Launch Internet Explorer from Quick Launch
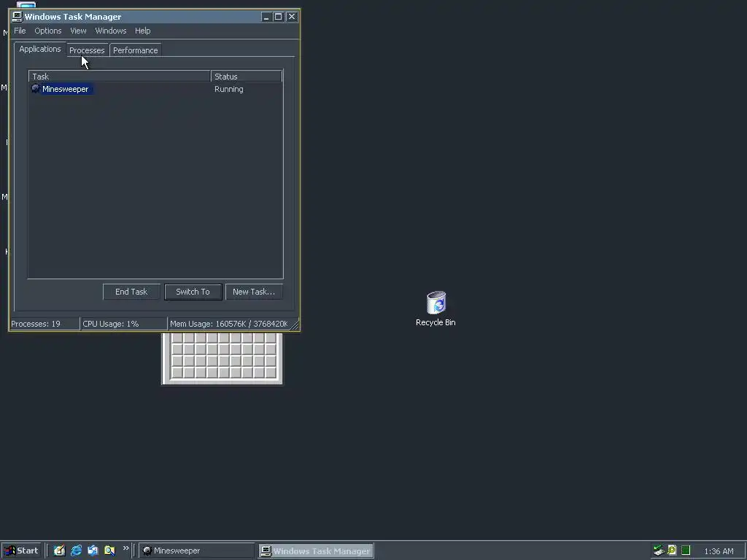Screen dimensions: 747x560 coord(76,551)
